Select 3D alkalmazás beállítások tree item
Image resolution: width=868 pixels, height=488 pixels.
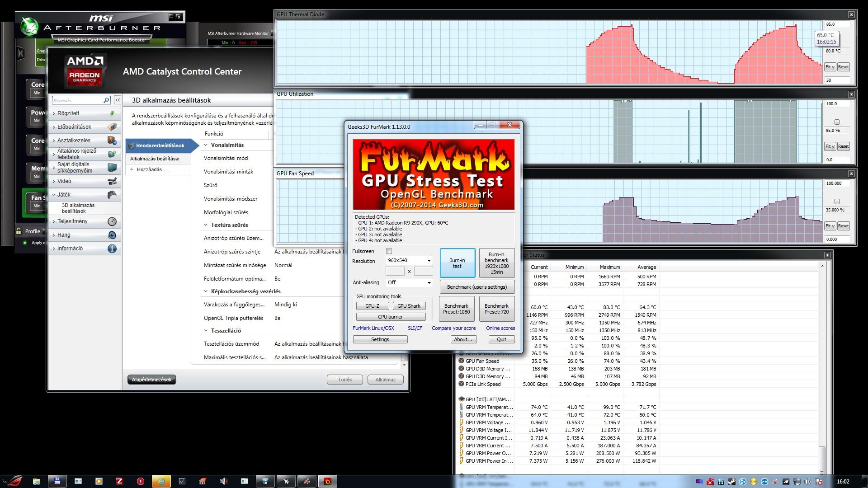pos(78,208)
